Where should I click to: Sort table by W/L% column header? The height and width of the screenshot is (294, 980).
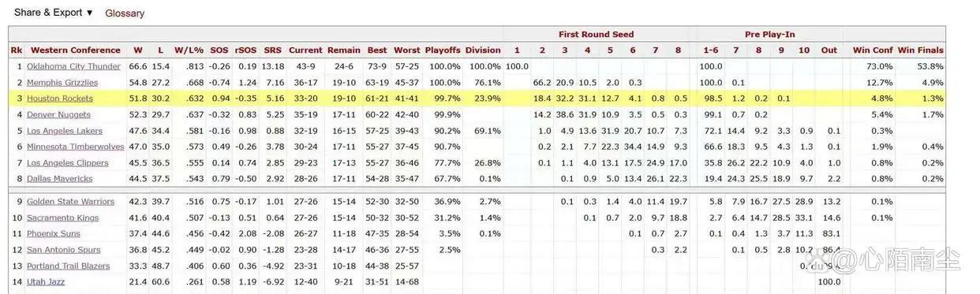click(188, 50)
